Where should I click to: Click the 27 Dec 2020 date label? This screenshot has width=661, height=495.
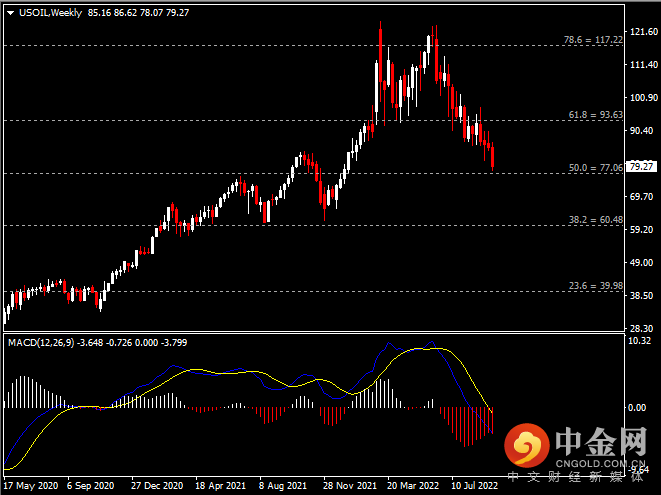pos(157,486)
